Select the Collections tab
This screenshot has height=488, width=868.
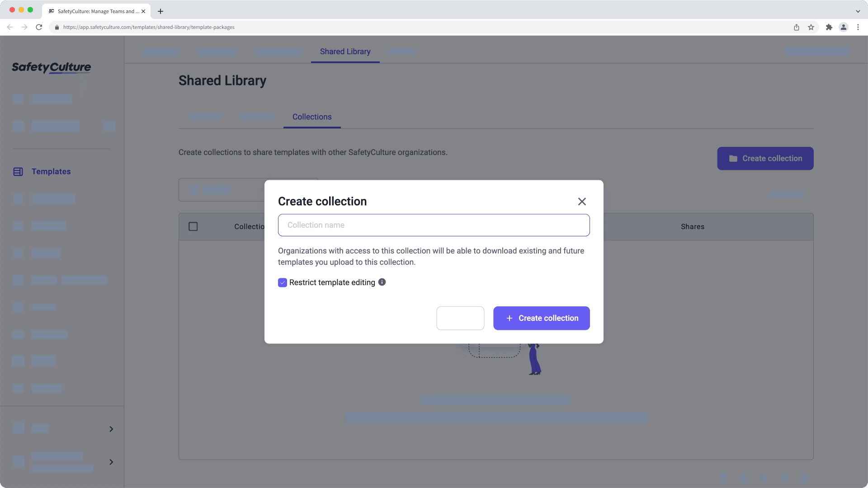(311, 117)
